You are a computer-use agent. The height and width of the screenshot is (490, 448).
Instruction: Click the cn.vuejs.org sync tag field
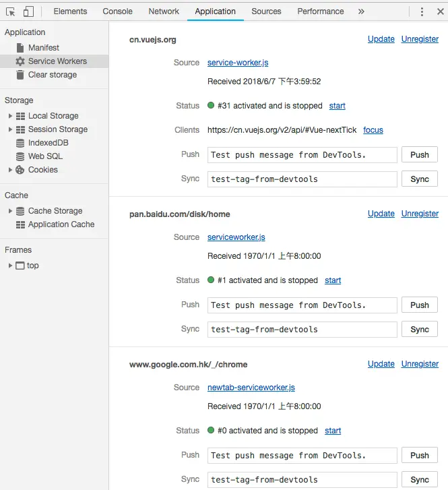coord(302,179)
